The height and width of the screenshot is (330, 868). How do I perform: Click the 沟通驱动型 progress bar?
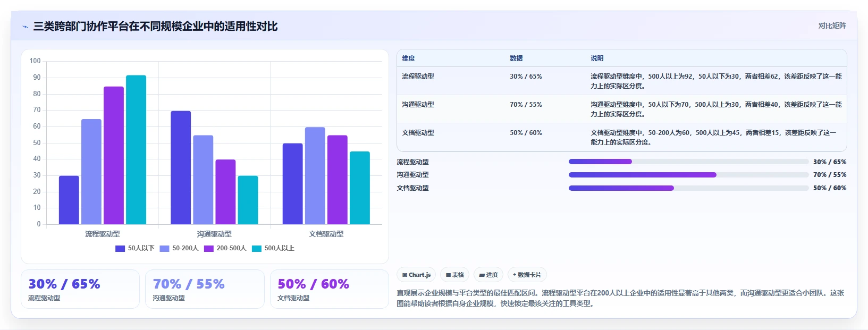(x=688, y=175)
